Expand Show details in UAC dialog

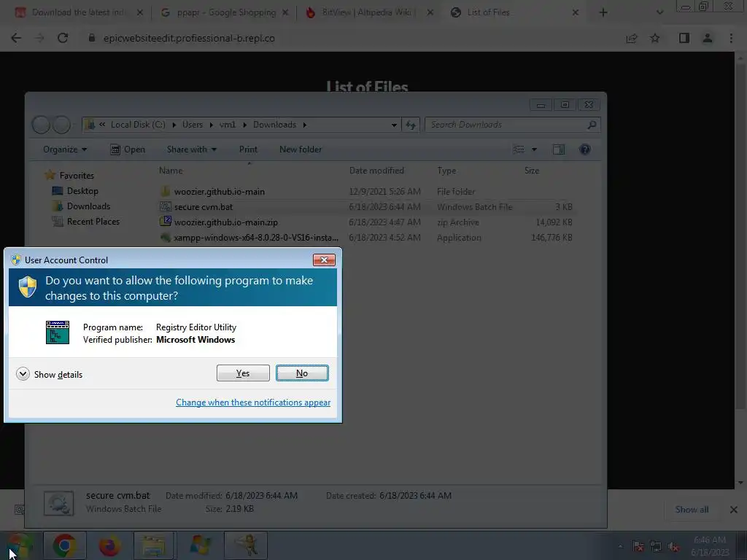pyautogui.click(x=49, y=374)
